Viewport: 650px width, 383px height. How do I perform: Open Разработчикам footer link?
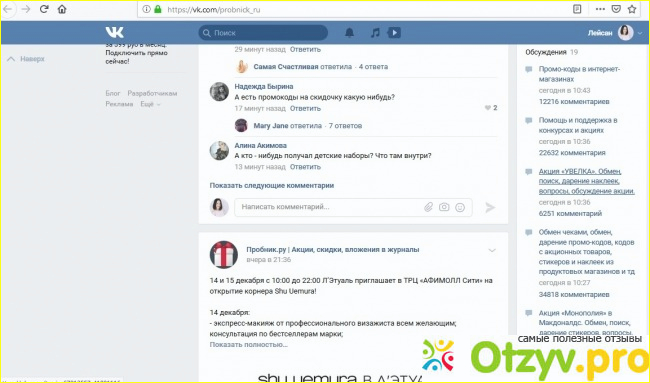click(152, 93)
